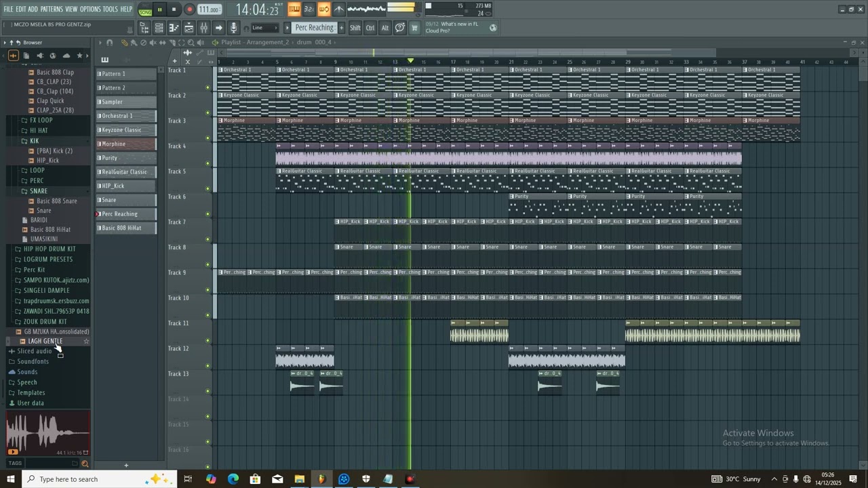Click the Shift button in toolbar
Viewport: 868px width, 488px height.
click(355, 28)
